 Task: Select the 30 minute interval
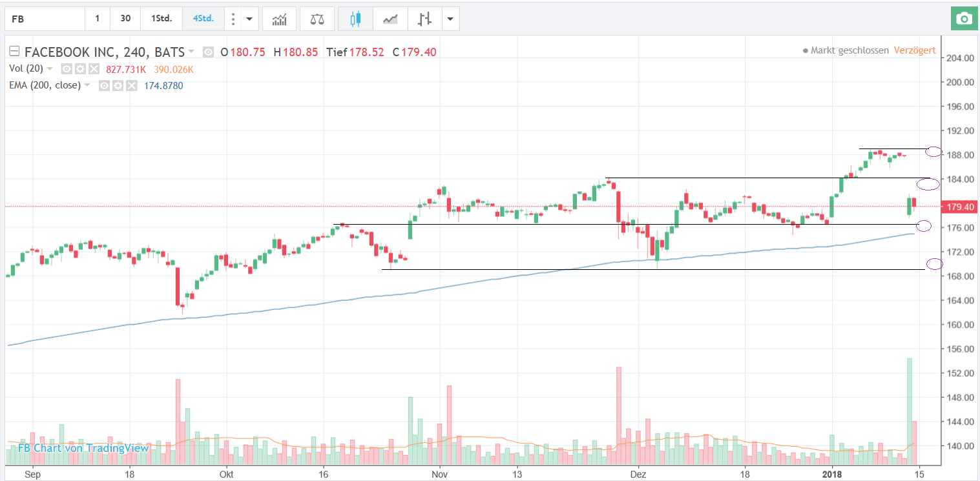click(x=125, y=19)
